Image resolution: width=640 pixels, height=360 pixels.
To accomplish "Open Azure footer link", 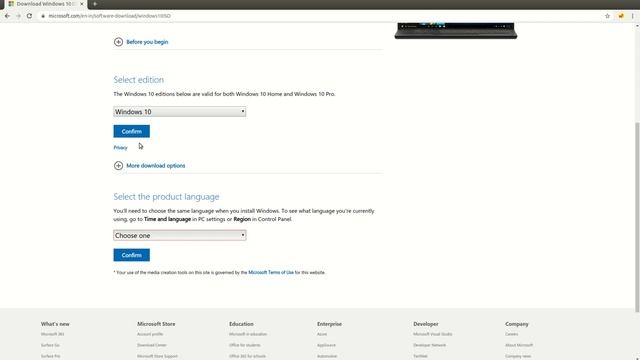I will coord(322,334).
